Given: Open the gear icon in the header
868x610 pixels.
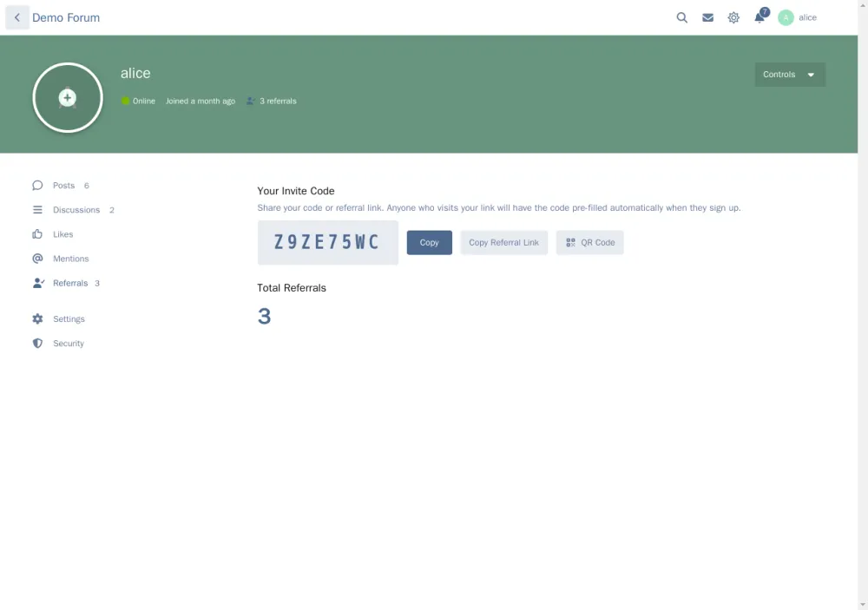Looking at the screenshot, I should [x=733, y=17].
